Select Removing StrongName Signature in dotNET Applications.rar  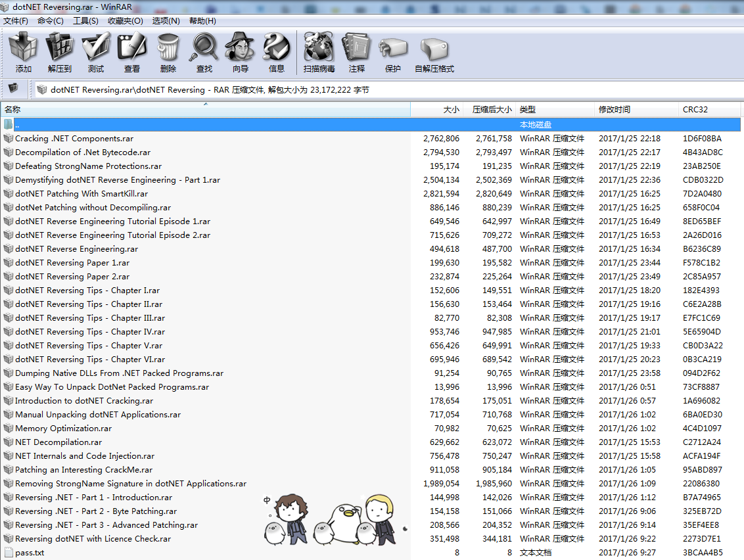131,483
